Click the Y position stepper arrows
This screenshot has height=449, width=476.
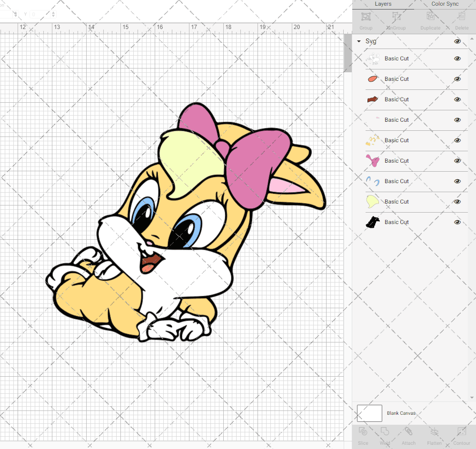coord(53,14)
